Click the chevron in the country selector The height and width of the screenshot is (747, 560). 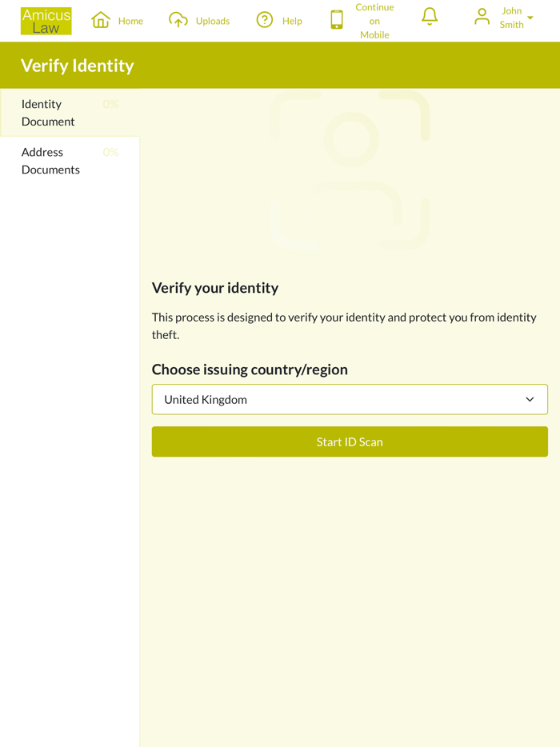[530, 400]
